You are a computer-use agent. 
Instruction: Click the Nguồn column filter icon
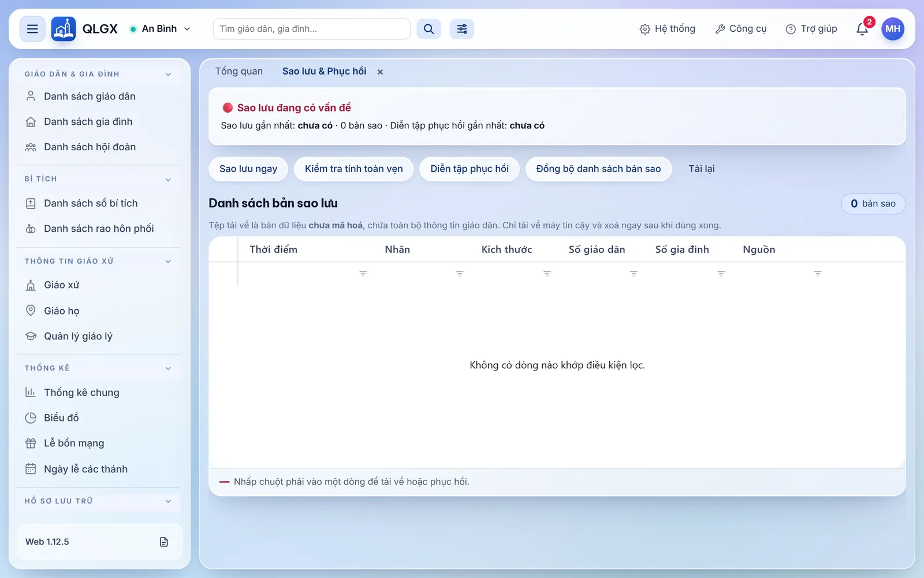tap(818, 273)
